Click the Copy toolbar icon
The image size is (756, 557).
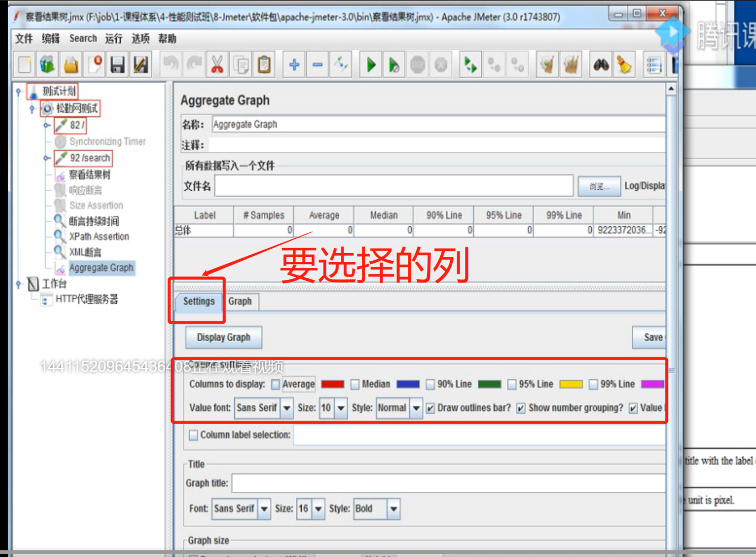tap(241, 65)
